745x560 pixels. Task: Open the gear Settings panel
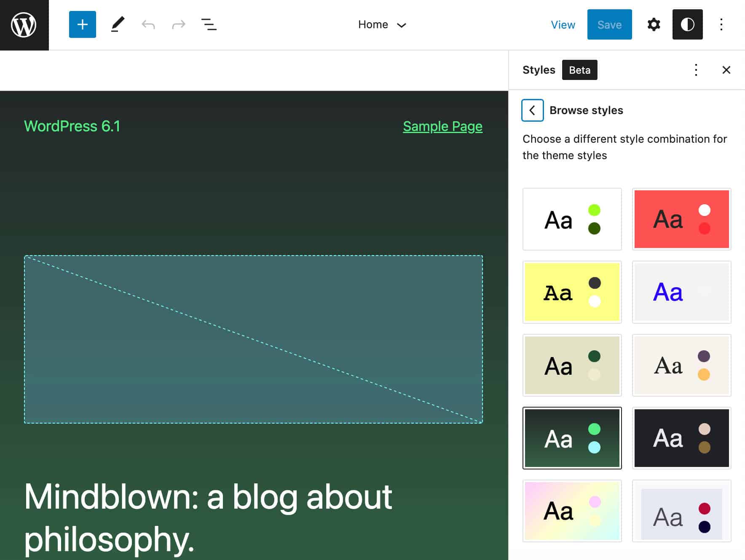click(x=654, y=24)
